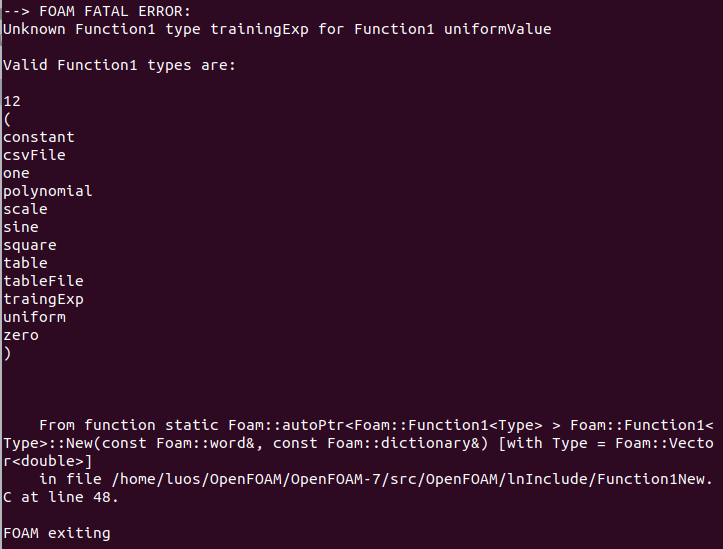The height and width of the screenshot is (549, 723).
Task: Click the 'one' type entry
Action: click(17, 173)
